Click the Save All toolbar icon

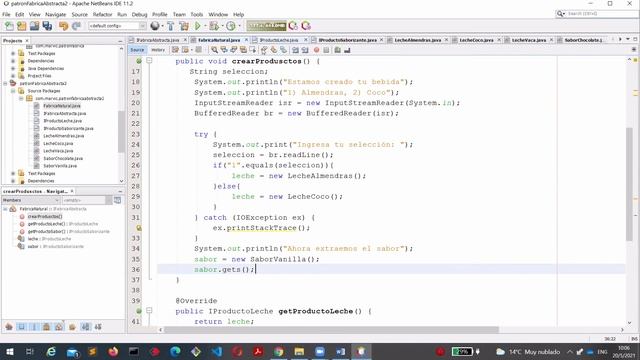pos(47,26)
